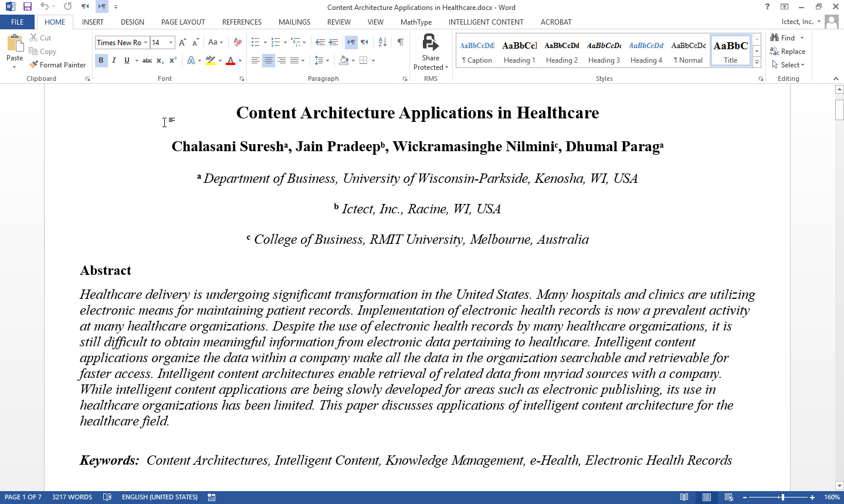Set right-to-left text direction
The image size is (844, 504).
[364, 43]
